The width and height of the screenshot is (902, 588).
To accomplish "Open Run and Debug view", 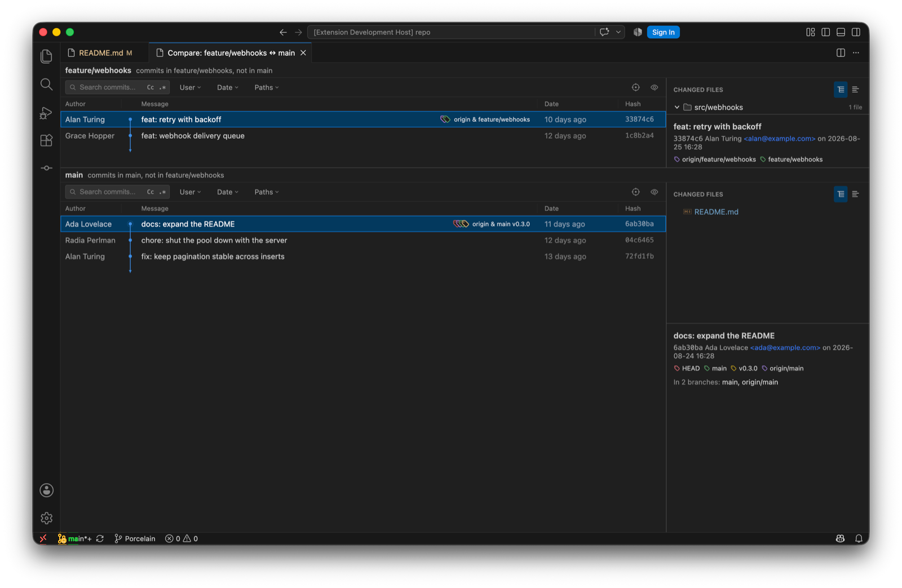I will [46, 113].
